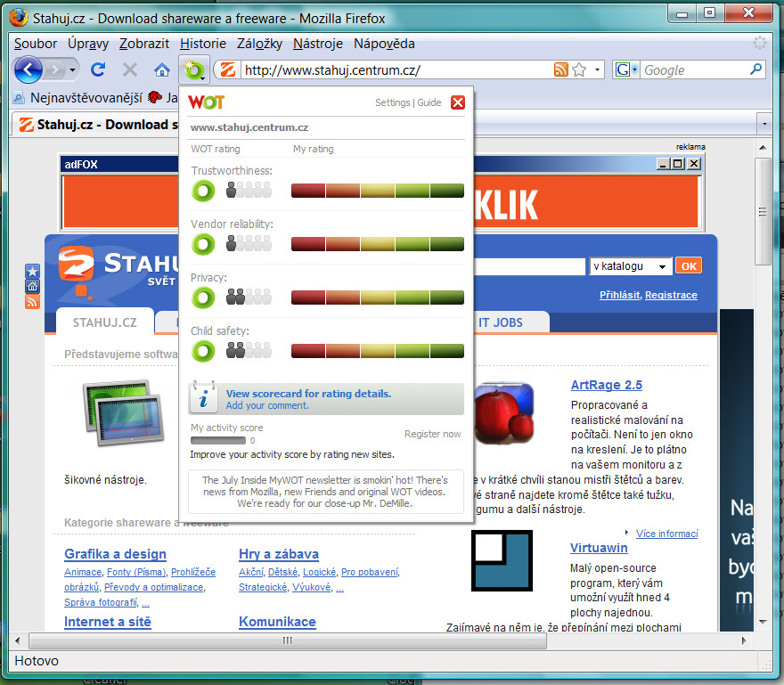Screen dimensions: 784x685
Task: Open the search engine selector dropdown
Action: tap(625, 69)
